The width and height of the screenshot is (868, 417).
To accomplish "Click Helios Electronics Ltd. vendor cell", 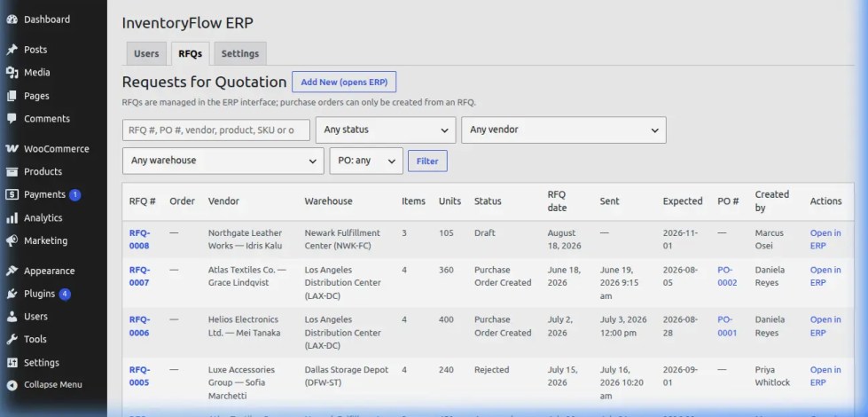I will (x=244, y=327).
